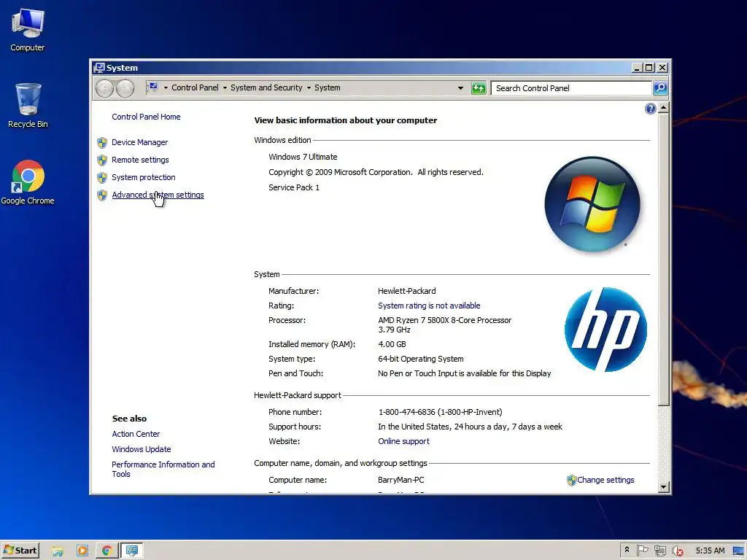747x560 pixels.
Task: Open Remote settings link
Action: click(x=140, y=160)
